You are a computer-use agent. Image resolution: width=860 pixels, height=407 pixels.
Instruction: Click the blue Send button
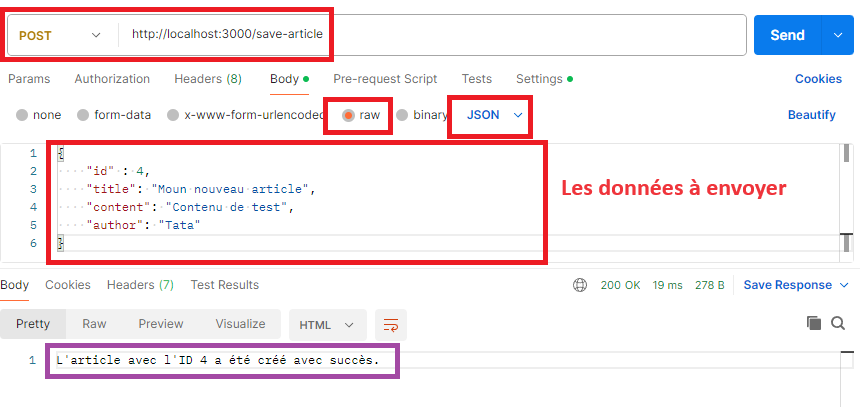pyautogui.click(x=786, y=35)
